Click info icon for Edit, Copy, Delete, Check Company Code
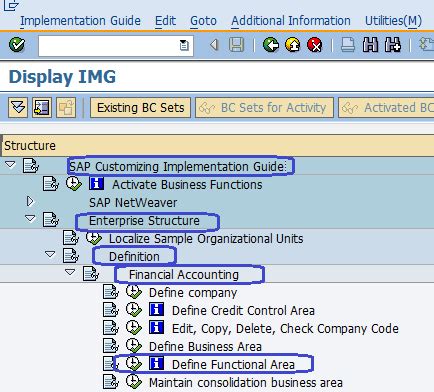Image resolution: width=434 pixels, height=392 pixels. pyautogui.click(x=156, y=328)
